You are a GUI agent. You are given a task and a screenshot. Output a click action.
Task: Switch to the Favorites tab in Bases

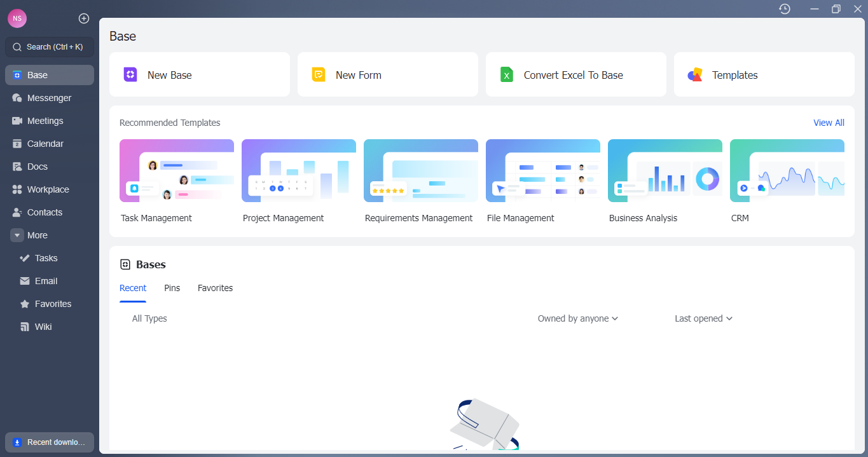(216, 288)
